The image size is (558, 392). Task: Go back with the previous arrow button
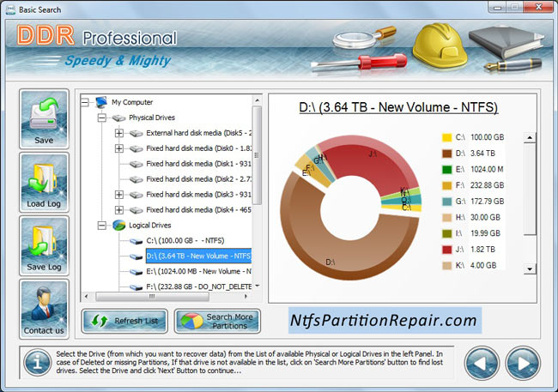pos(482,363)
